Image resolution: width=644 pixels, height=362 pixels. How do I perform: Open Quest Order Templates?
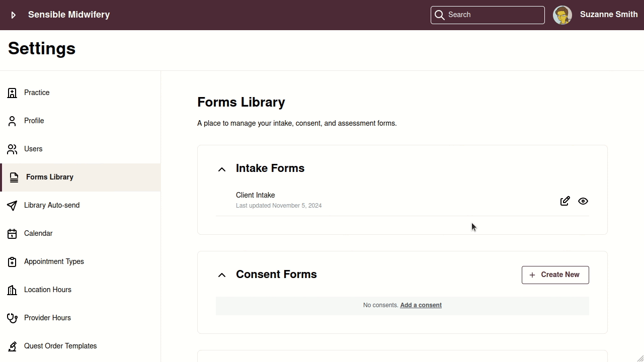click(x=80, y=346)
